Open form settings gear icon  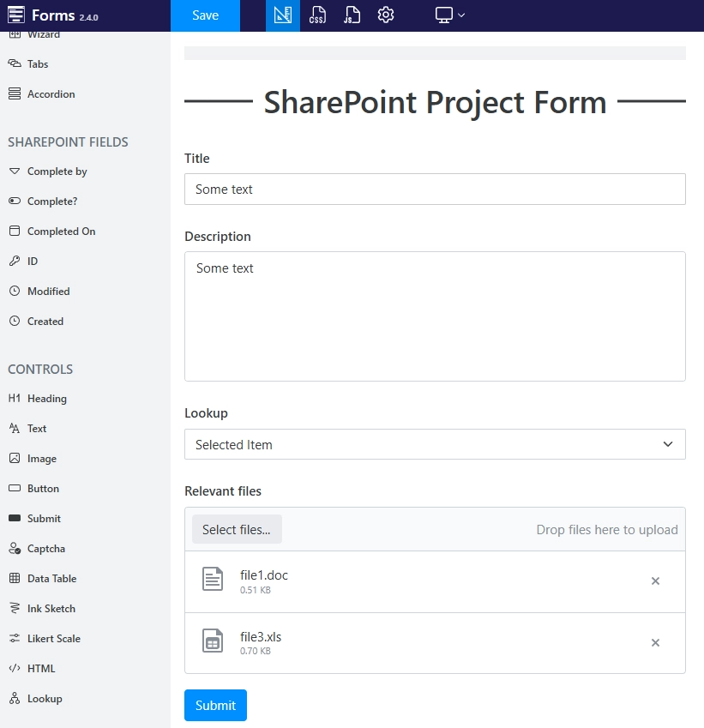[385, 15]
